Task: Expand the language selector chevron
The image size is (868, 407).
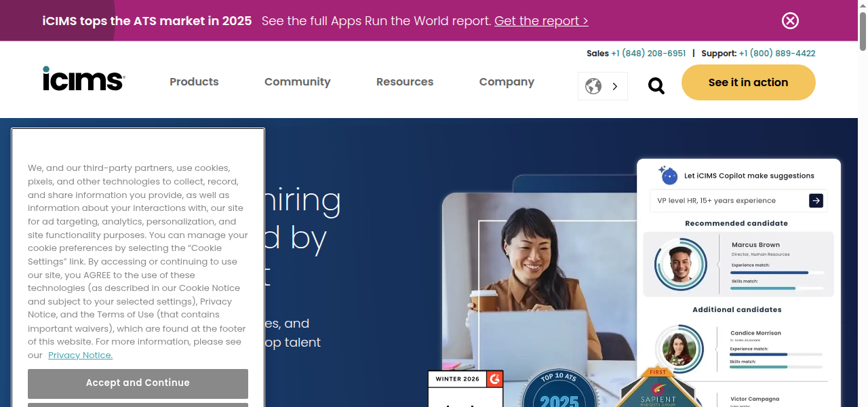Action: (x=615, y=86)
